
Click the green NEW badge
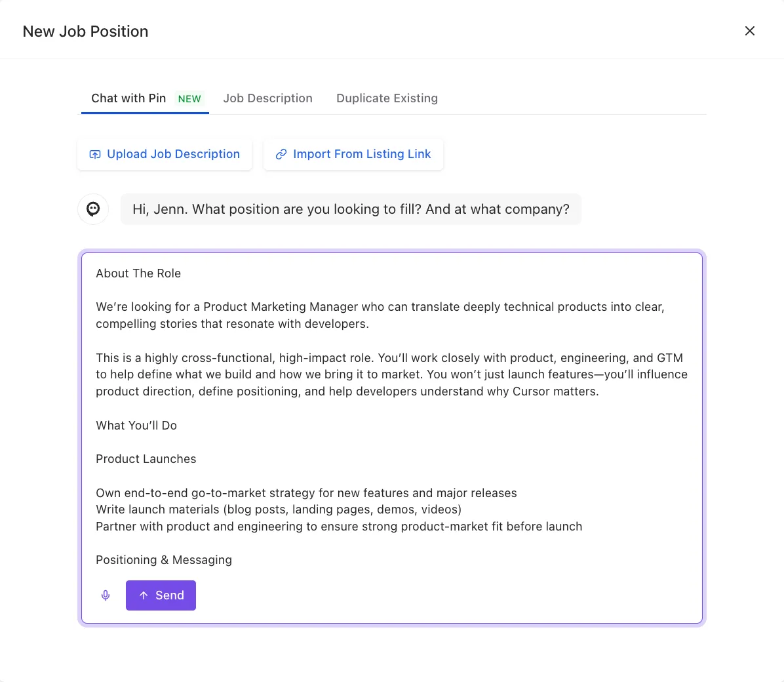[x=189, y=99]
